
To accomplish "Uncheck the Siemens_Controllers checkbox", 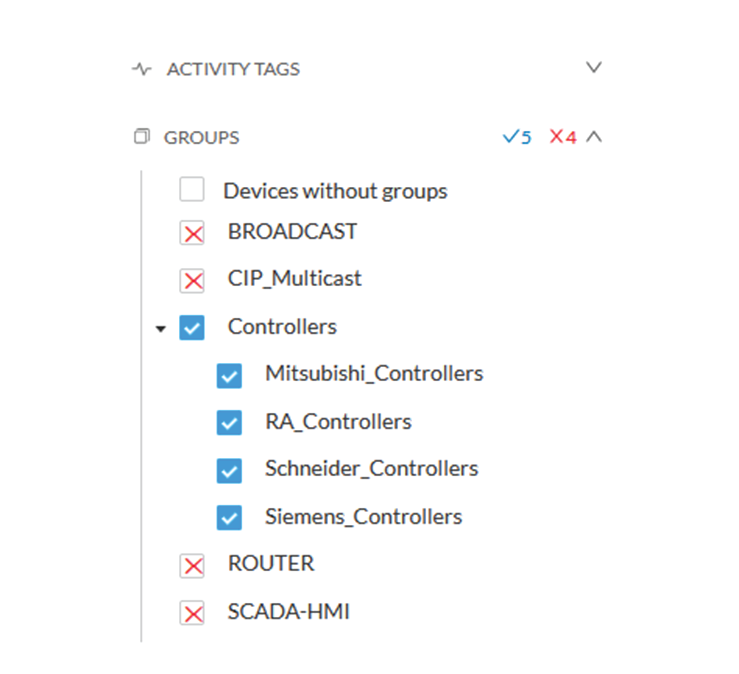I will 230,518.
